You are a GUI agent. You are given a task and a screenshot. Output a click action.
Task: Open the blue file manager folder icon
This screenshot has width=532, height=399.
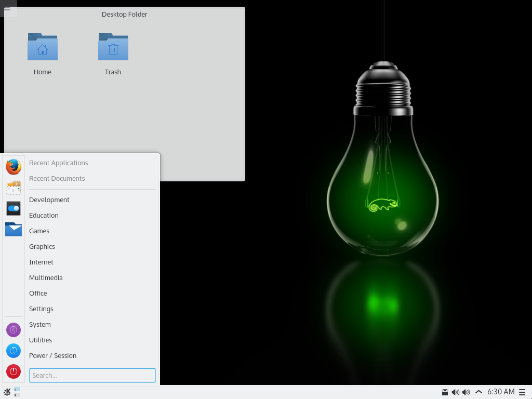[x=14, y=229]
